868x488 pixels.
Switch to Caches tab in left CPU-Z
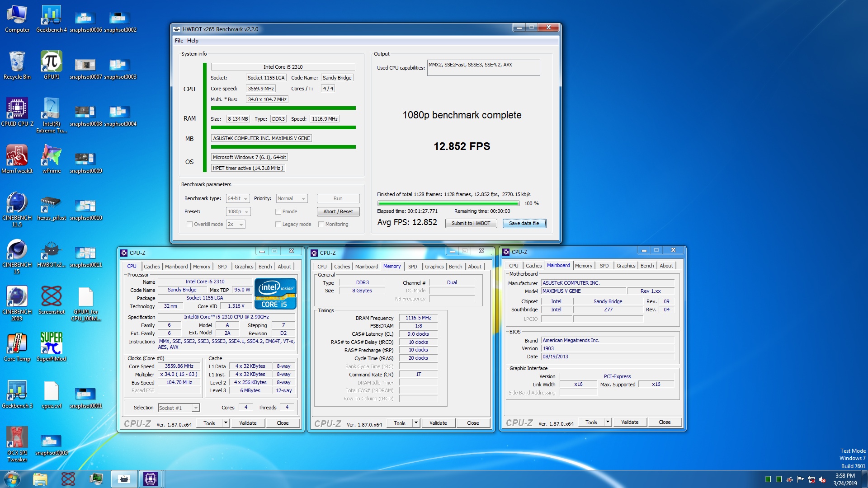(x=152, y=267)
